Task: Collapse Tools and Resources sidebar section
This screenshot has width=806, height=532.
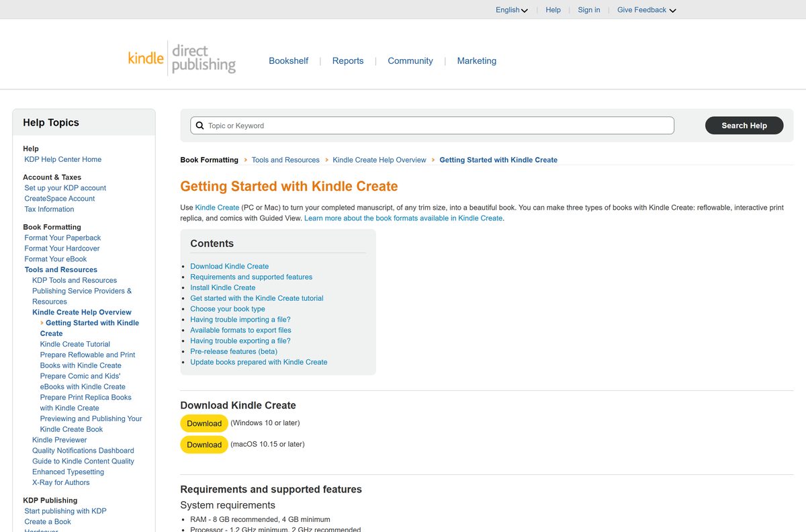Action: (61, 269)
